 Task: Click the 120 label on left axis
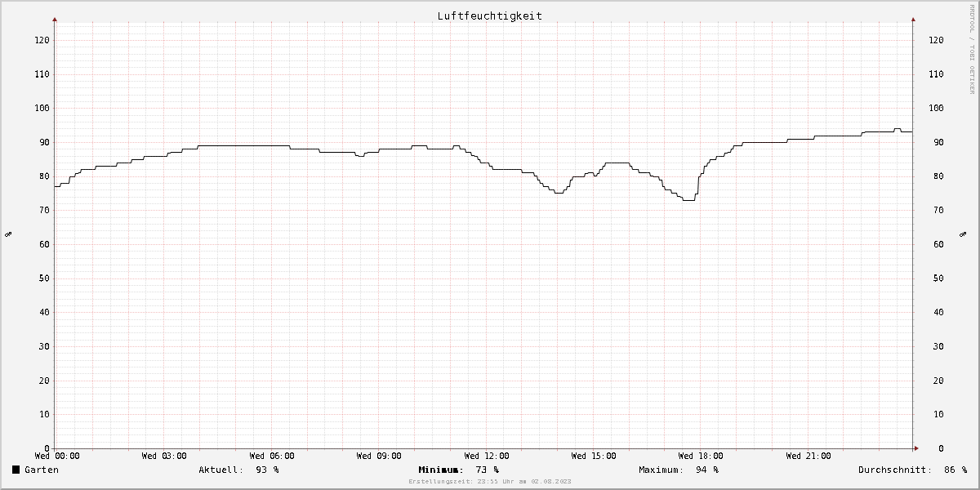[41, 40]
